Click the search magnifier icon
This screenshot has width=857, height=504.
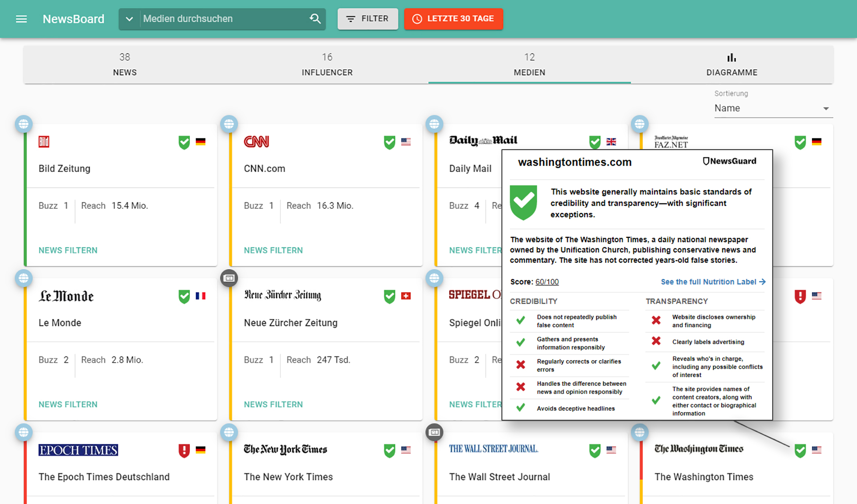click(x=315, y=18)
